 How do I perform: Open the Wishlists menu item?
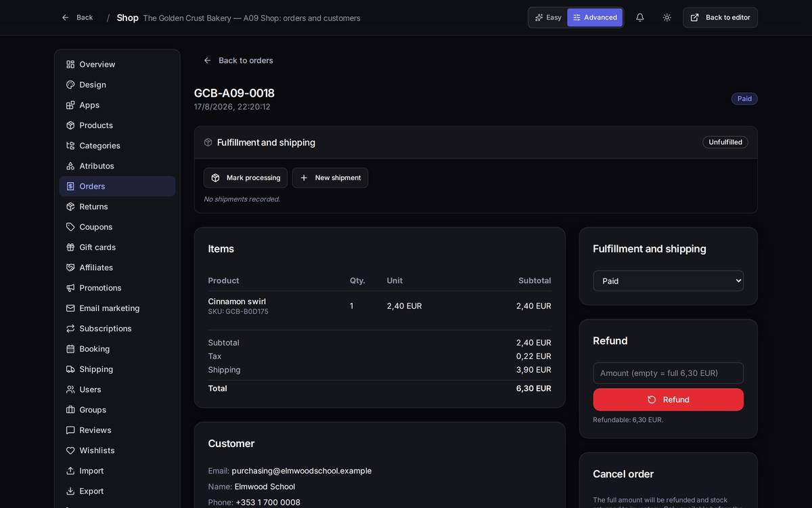tap(117, 450)
